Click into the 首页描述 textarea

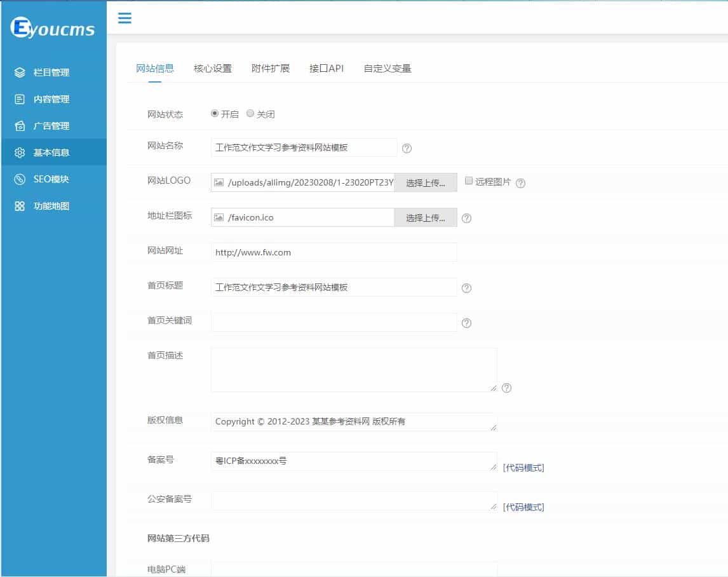tap(354, 370)
